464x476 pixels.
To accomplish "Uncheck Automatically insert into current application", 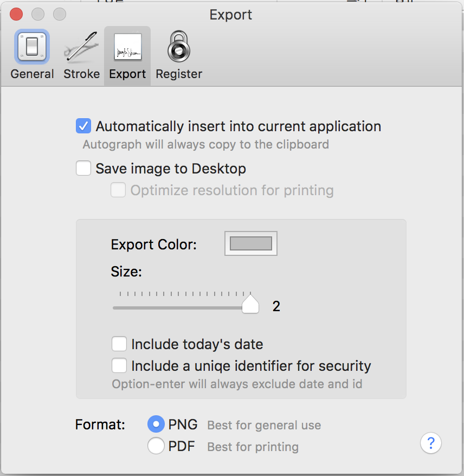I will [x=83, y=126].
